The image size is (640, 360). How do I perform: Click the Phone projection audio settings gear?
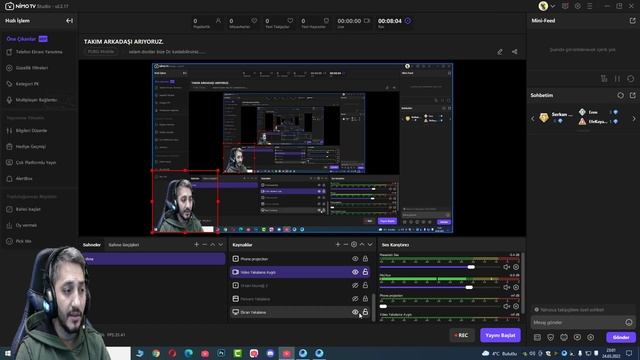[x=516, y=306]
